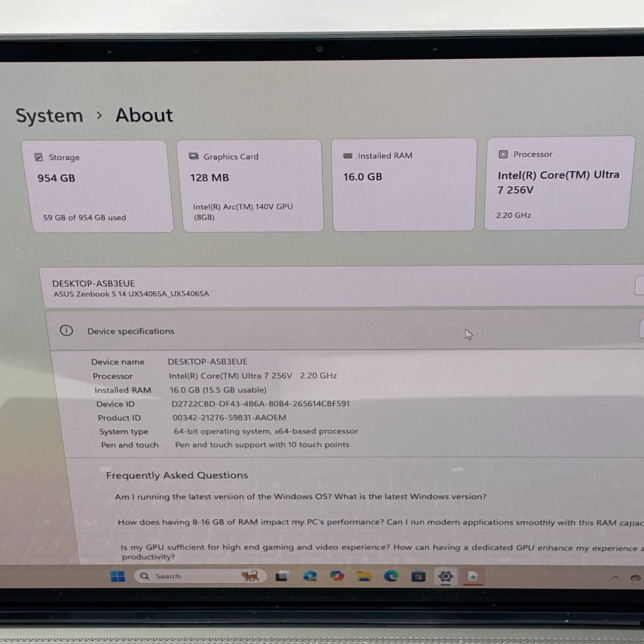Open the Processor info card
Screen dimensions: 644x644
(559, 183)
